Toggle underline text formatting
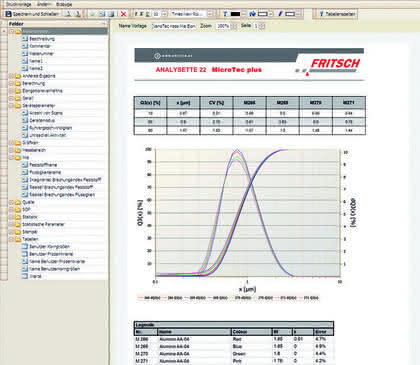Viewport: 420px width, 365px height. click(x=147, y=14)
